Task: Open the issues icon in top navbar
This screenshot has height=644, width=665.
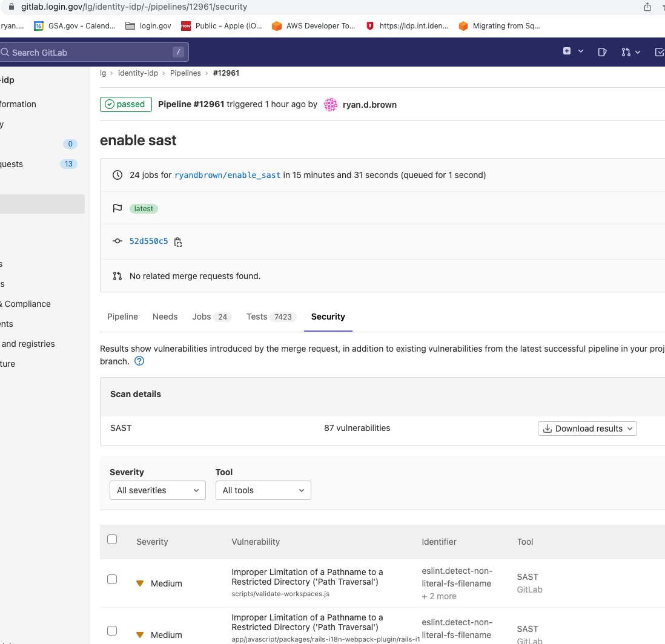Action: [602, 52]
